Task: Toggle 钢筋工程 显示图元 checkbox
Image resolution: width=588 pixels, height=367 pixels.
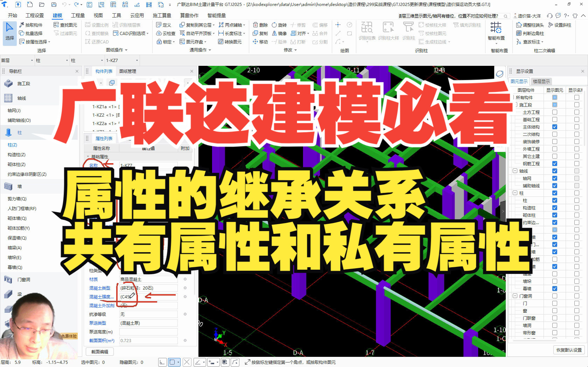Action: (x=555, y=164)
